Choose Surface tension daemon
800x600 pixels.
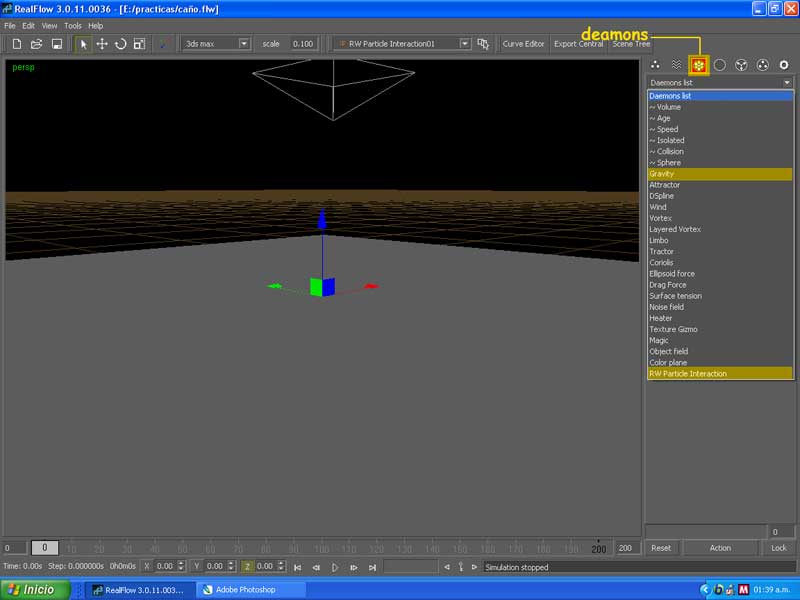(x=720, y=296)
